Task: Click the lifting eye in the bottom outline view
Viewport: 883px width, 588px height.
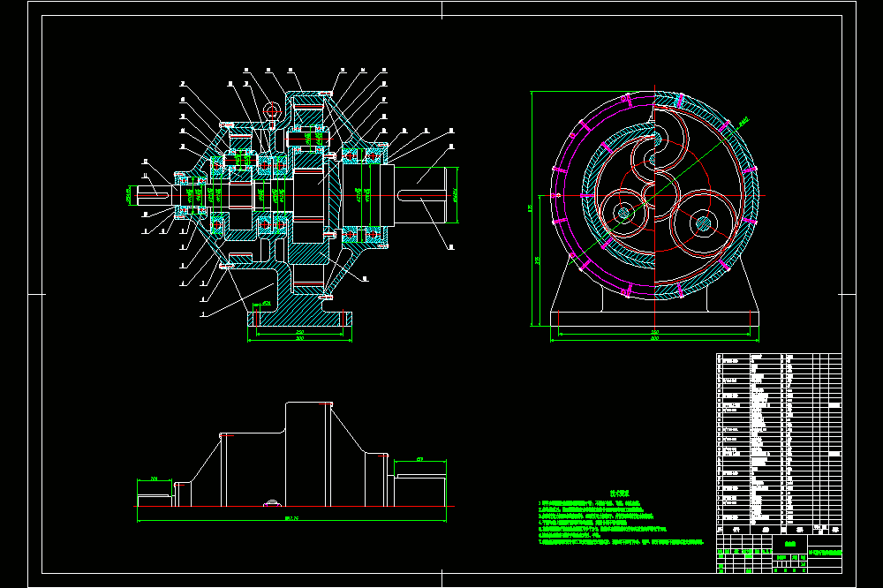Action: point(272,502)
